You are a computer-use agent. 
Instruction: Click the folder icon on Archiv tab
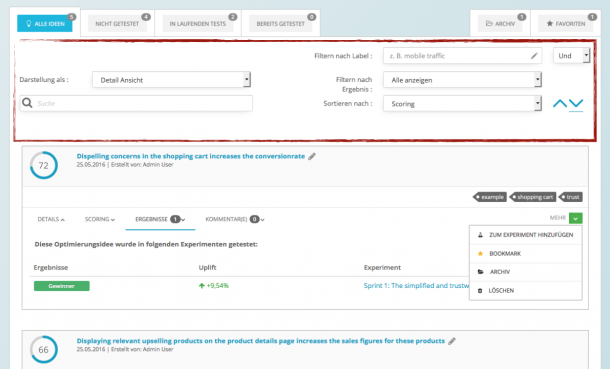(x=489, y=24)
